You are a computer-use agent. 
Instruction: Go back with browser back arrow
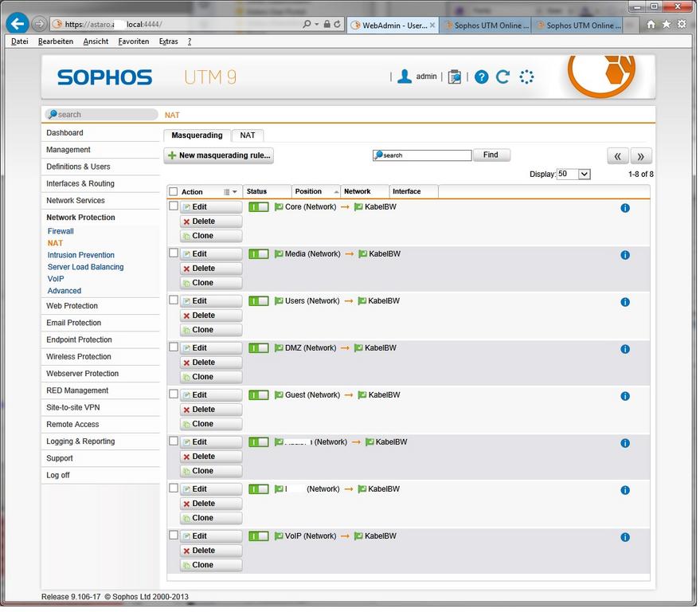coord(18,24)
